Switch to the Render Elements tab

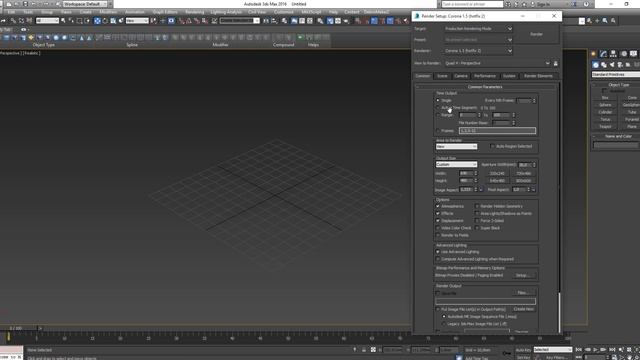[538, 76]
